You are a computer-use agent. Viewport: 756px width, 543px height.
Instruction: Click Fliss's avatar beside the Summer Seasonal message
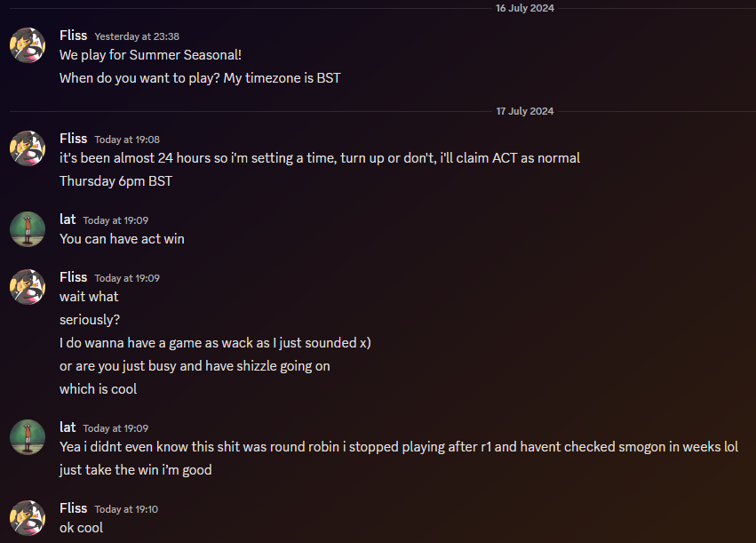(28, 45)
